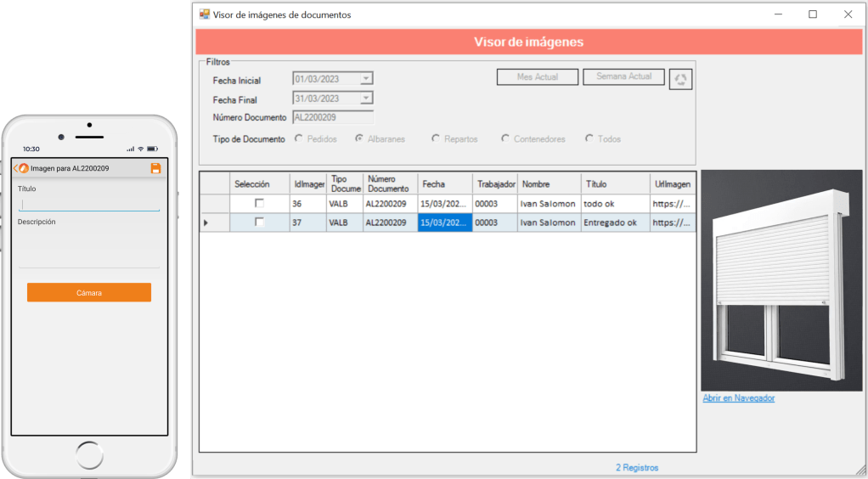Sort by the Fecha column header
The width and height of the screenshot is (868, 479).
(444, 183)
